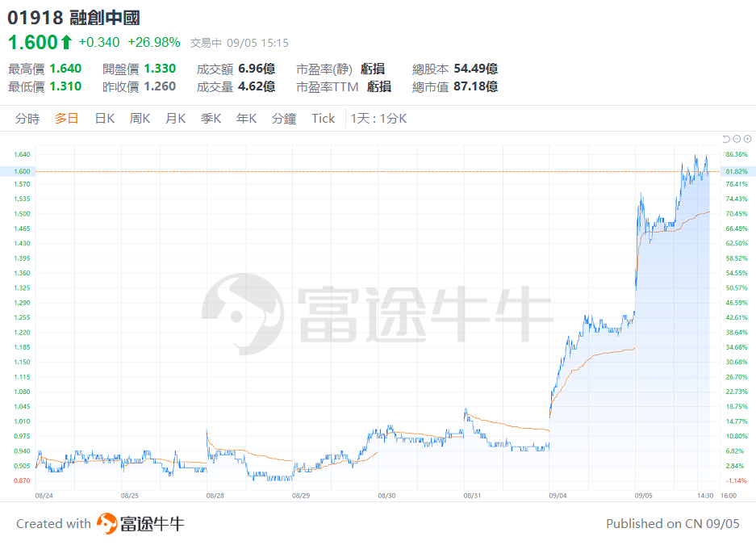Click the 08/29 date label on the time axis
The image size is (756, 545).
click(x=301, y=496)
